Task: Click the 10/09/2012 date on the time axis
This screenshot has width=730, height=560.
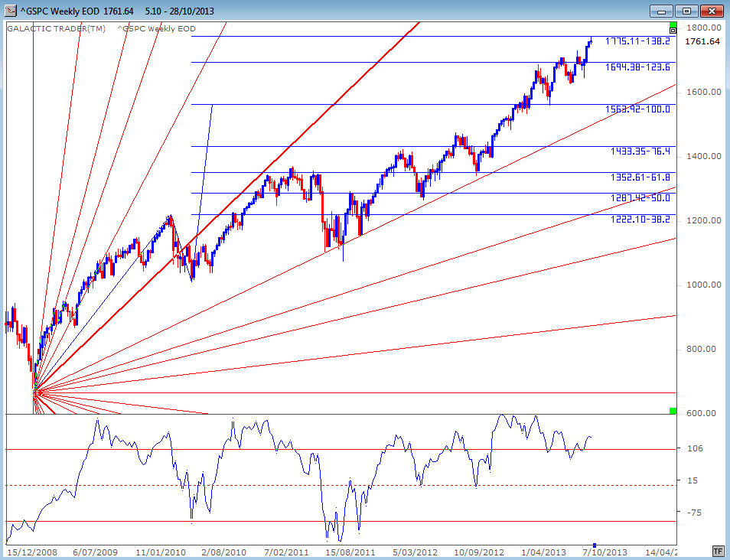Action: tap(479, 552)
